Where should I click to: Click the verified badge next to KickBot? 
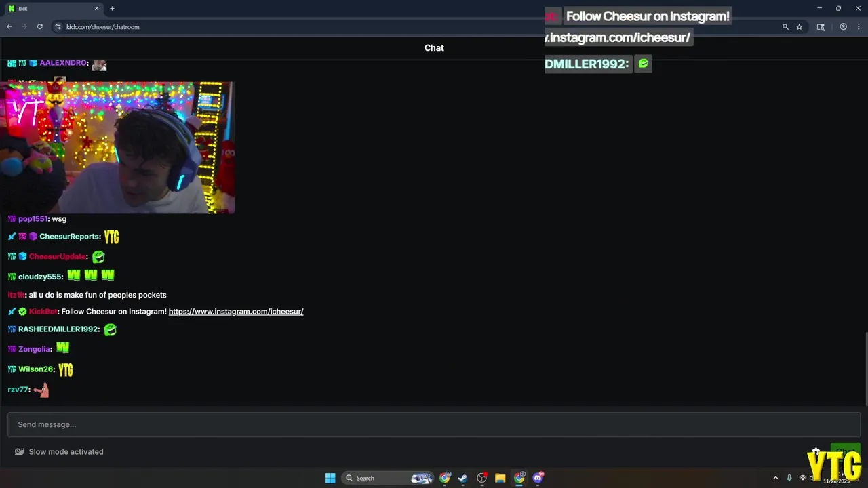[22, 312]
